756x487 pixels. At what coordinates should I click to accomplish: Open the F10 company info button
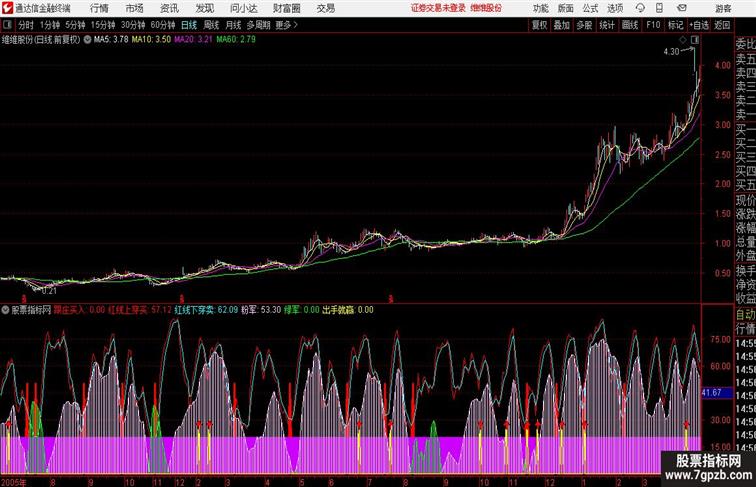click(653, 25)
